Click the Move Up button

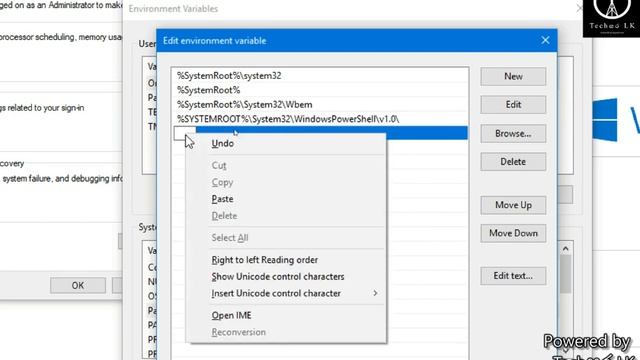513,205
